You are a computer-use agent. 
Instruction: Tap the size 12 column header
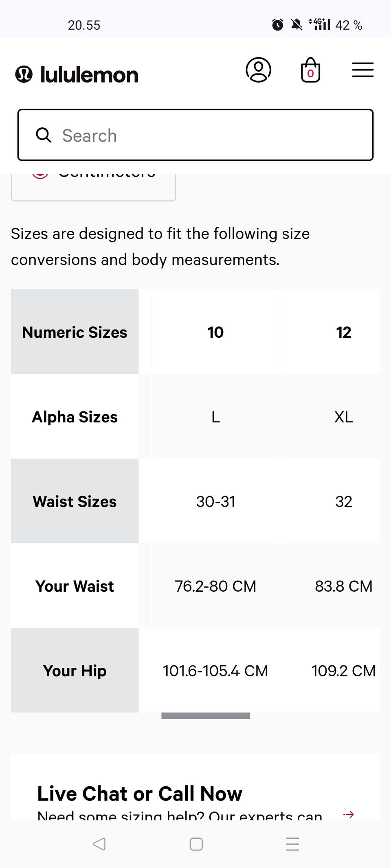343,332
